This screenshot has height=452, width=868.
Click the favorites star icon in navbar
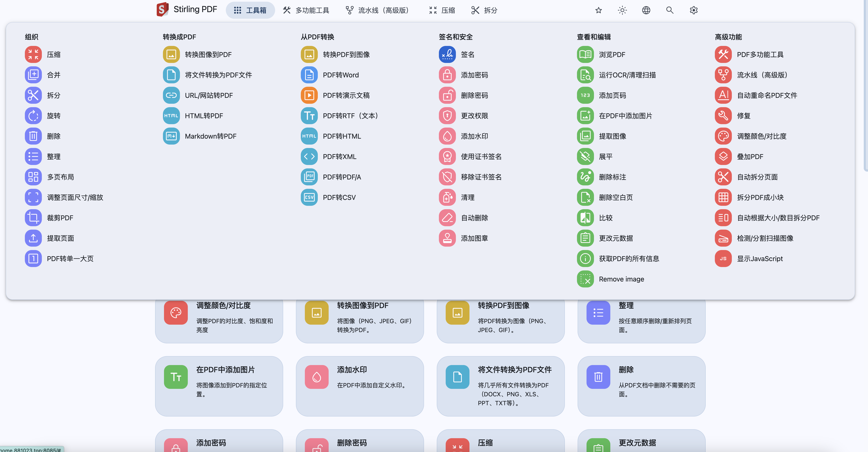coord(598,10)
